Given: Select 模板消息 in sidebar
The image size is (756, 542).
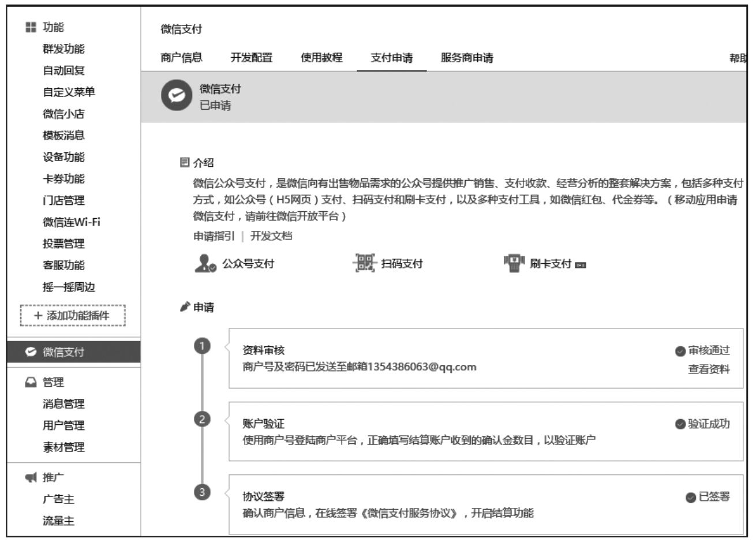Looking at the screenshot, I should point(63,135).
